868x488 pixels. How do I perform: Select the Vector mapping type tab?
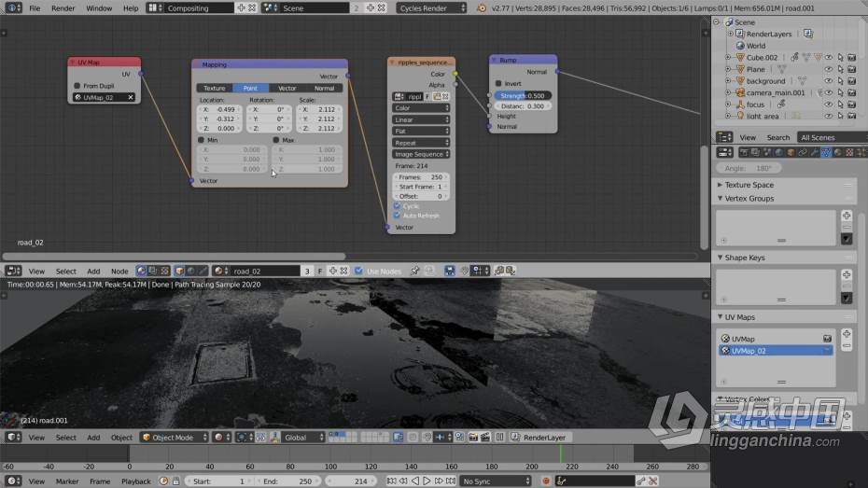pyautogui.click(x=287, y=88)
